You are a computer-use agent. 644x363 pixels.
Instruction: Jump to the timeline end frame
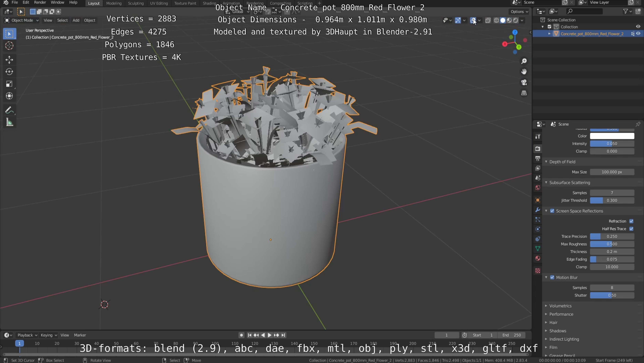[x=283, y=335]
